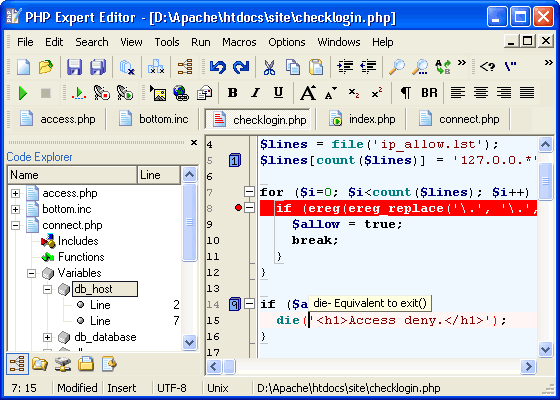Viewport: 560px width, 400px height.
Task: Expand the db_database variable node
Action: tap(48, 337)
